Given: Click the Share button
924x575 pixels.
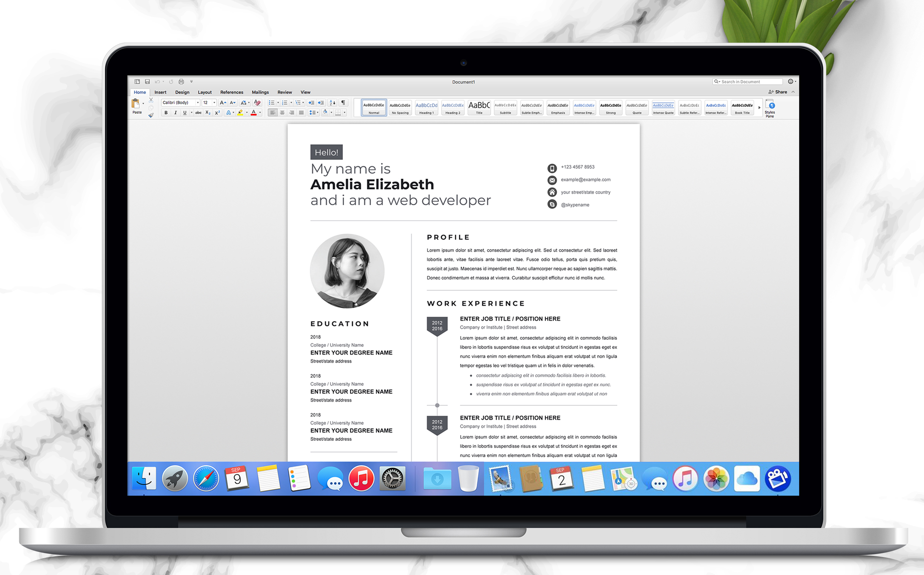Looking at the screenshot, I should [x=778, y=92].
